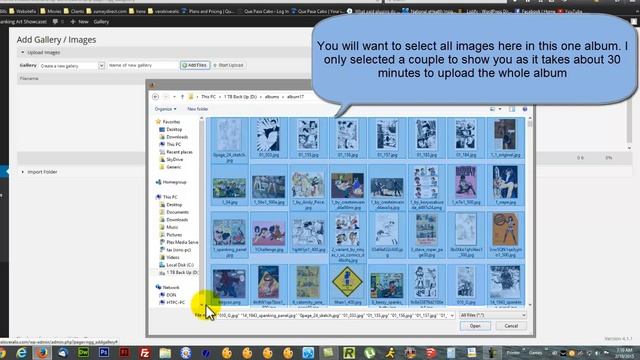Click the Add Files button
The height and width of the screenshot is (360, 640).
195,65
